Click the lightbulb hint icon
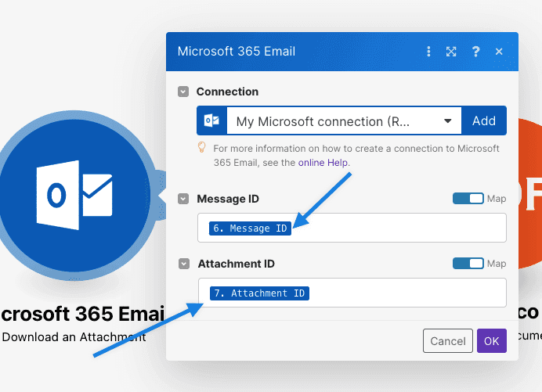The height and width of the screenshot is (392, 542). (x=201, y=147)
